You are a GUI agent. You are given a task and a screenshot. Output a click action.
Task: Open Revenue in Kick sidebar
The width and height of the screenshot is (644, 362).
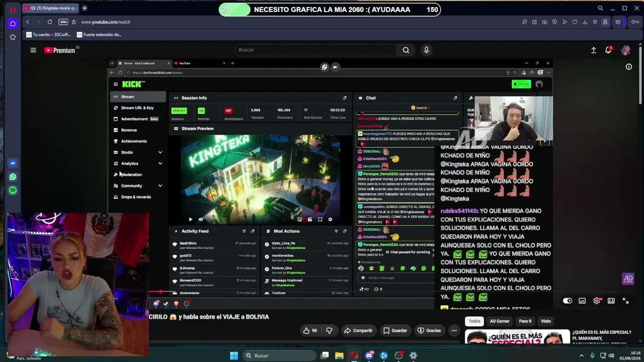tap(129, 130)
